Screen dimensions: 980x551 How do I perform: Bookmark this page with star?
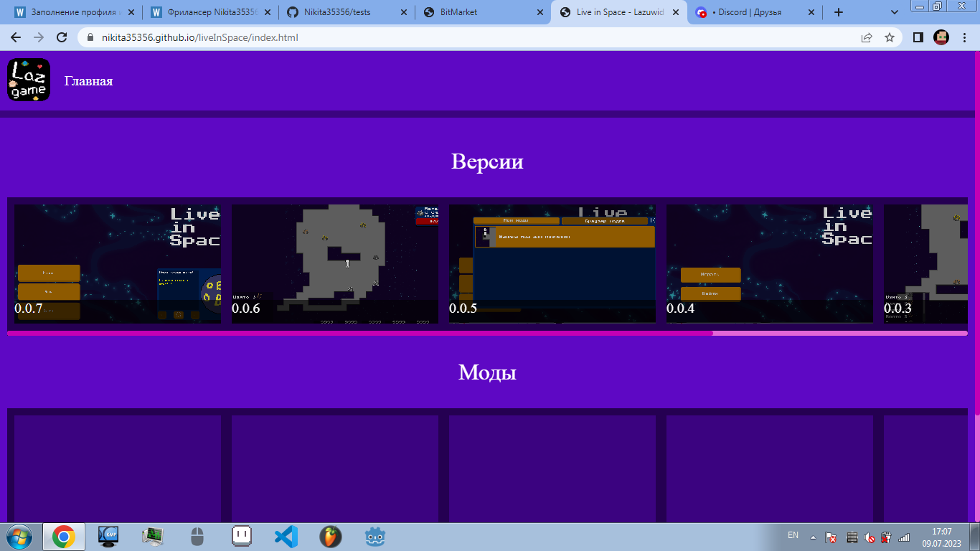[890, 37]
